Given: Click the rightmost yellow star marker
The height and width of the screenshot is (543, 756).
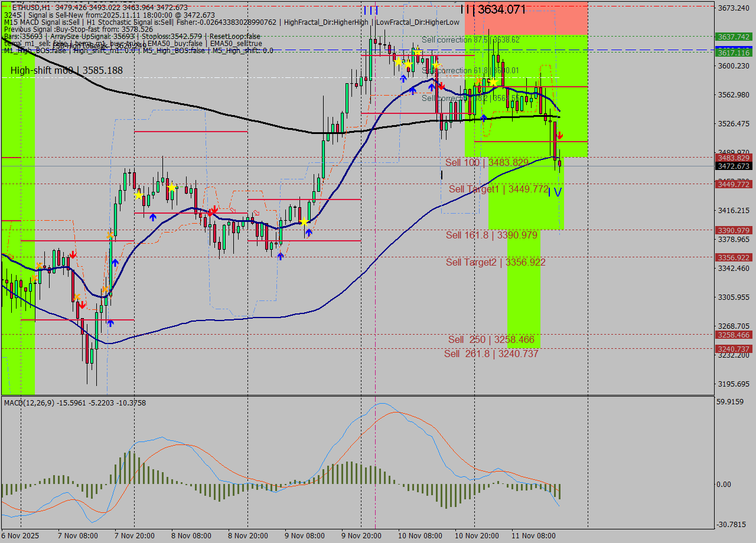Looking at the screenshot, I should [492, 81].
